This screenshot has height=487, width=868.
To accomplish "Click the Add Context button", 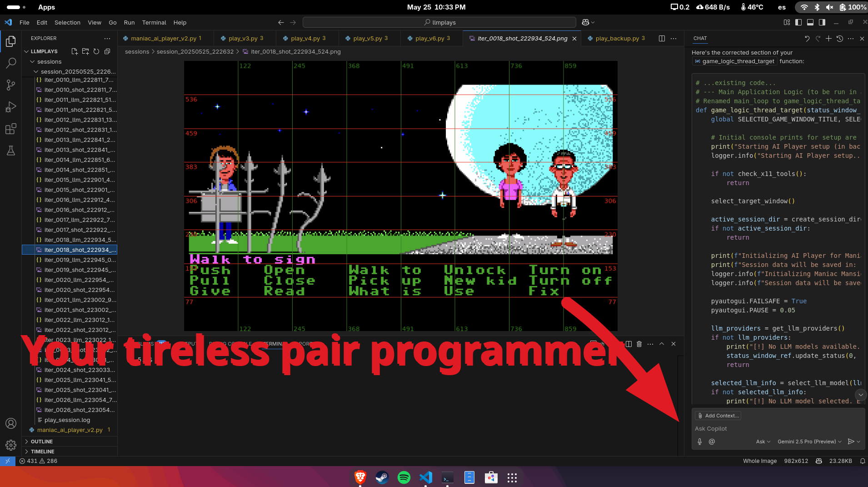I will 718,416.
